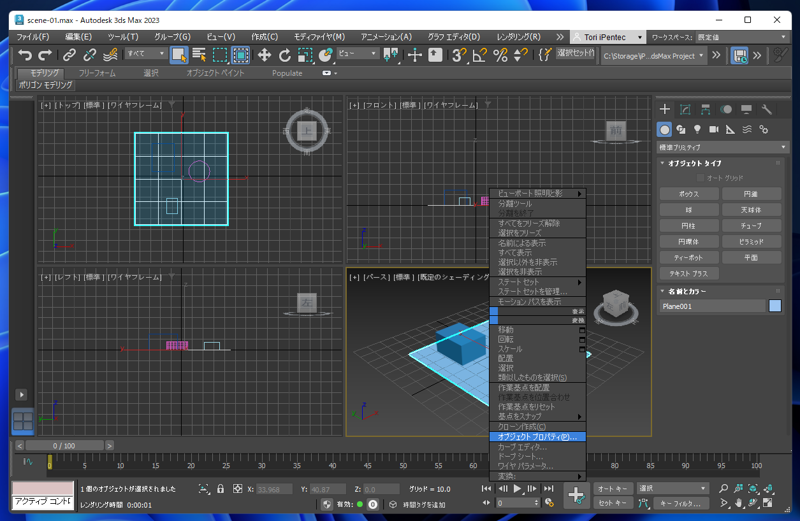
Task: Click the Redo arrow in the toolbar
Action: (x=45, y=55)
